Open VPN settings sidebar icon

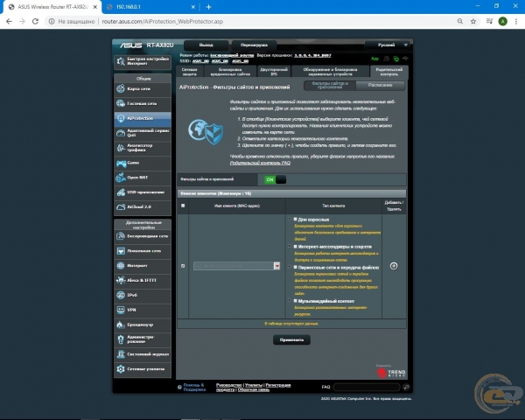click(121, 310)
